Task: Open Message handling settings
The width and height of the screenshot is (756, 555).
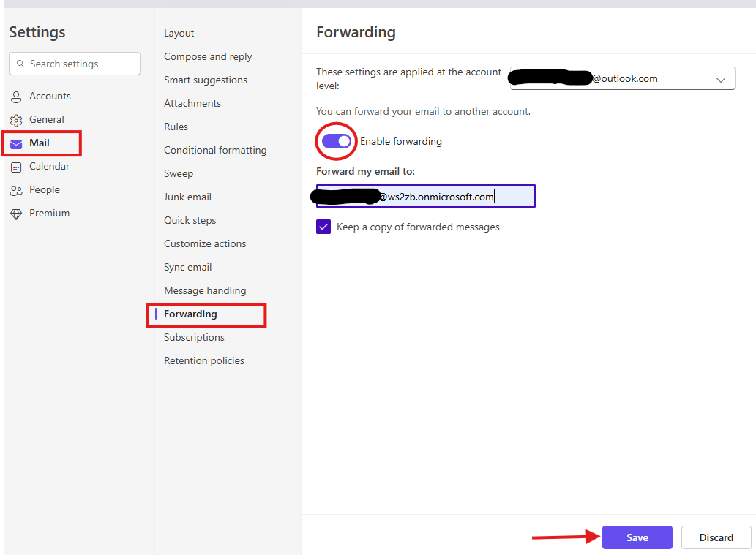Action: pyautogui.click(x=205, y=290)
